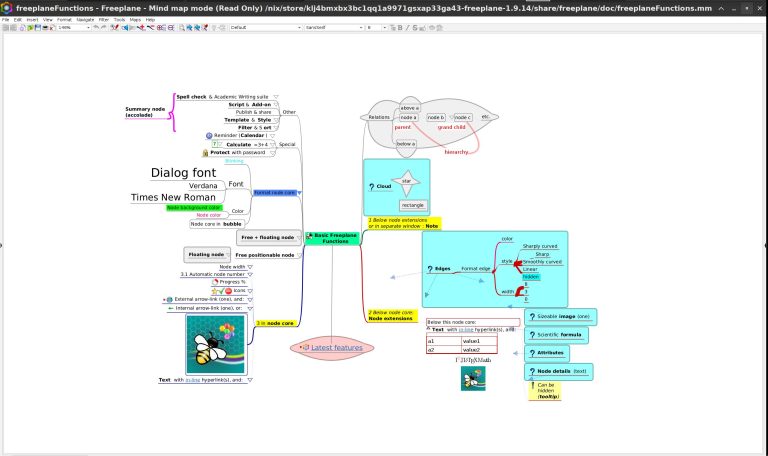Expand the fold triangle beside Format node core
Image resolution: width=768 pixels, height=456 pixels.
click(299, 192)
